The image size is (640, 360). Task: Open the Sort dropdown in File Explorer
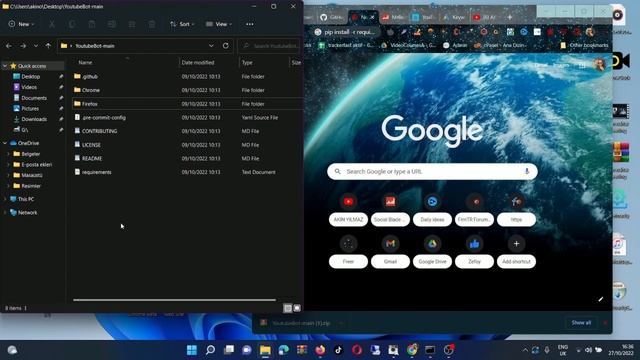click(182, 24)
